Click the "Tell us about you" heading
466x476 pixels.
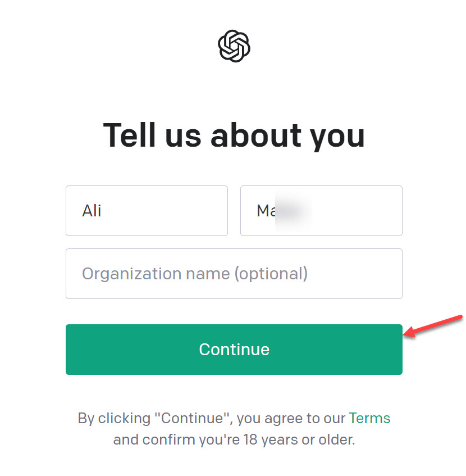(x=234, y=135)
